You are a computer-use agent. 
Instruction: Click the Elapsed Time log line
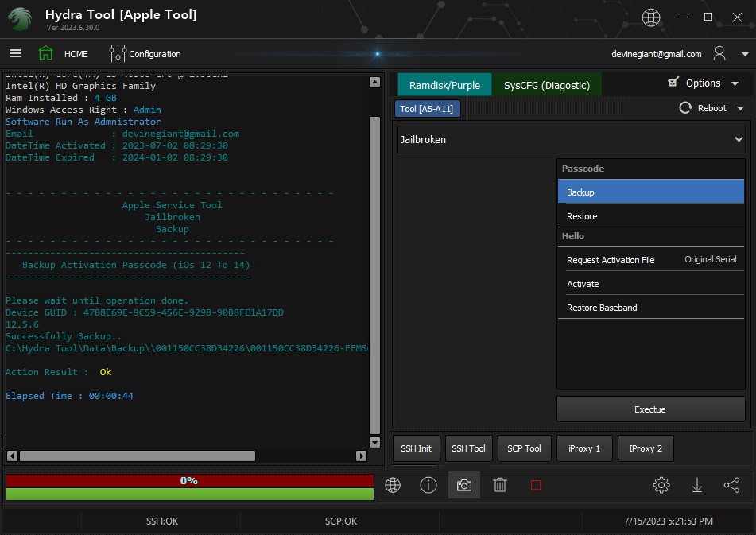pyautogui.click(x=69, y=396)
